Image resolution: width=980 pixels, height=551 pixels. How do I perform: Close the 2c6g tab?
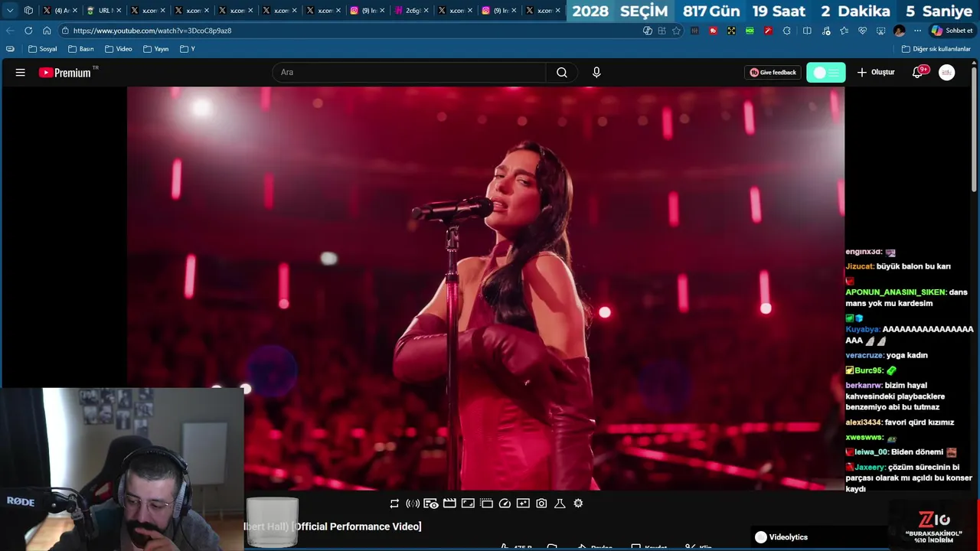(x=426, y=11)
